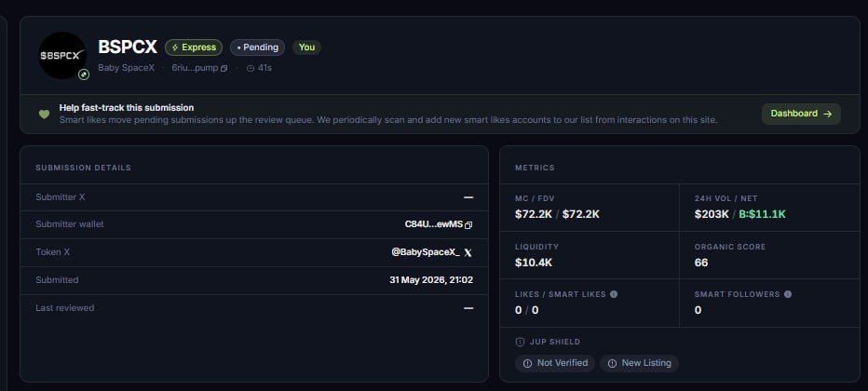Click the Help fast-track this submission heading

pos(127,108)
